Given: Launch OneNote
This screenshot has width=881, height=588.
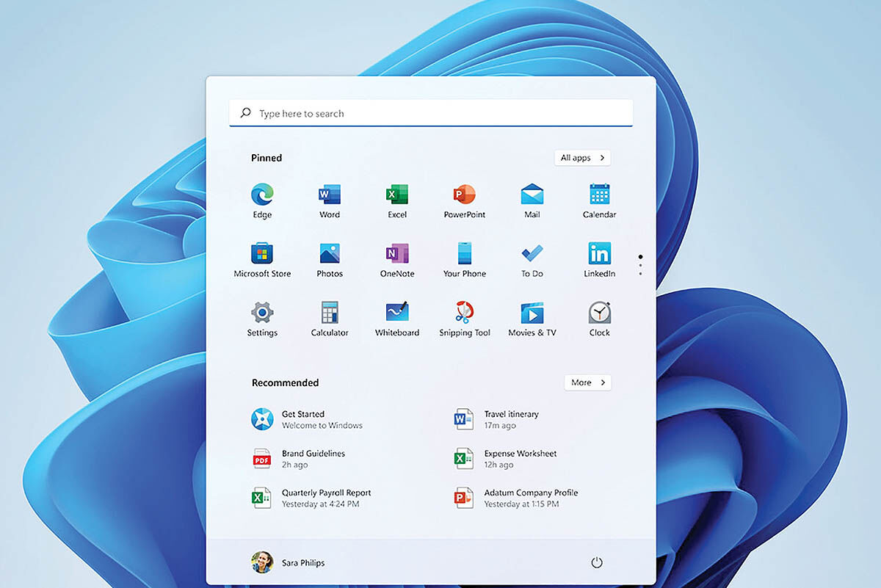Looking at the screenshot, I should 397,260.
